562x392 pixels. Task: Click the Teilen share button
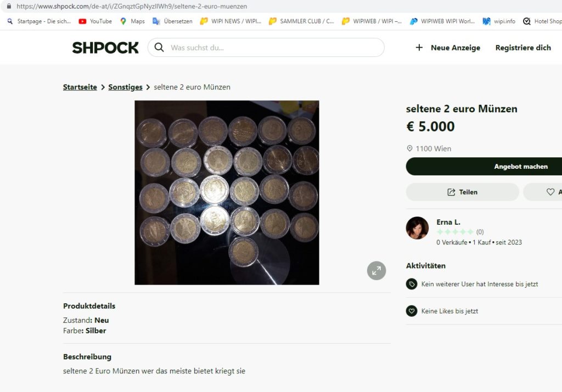pyautogui.click(x=462, y=192)
